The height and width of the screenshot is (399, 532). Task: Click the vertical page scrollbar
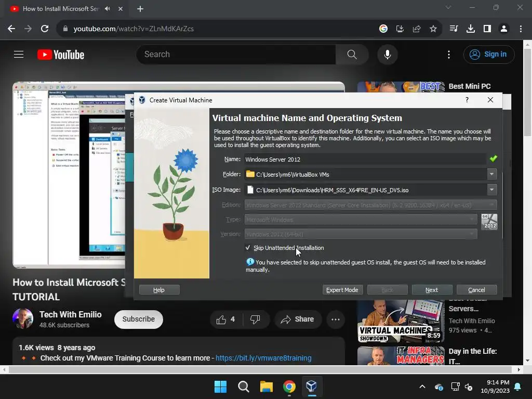(x=528, y=92)
